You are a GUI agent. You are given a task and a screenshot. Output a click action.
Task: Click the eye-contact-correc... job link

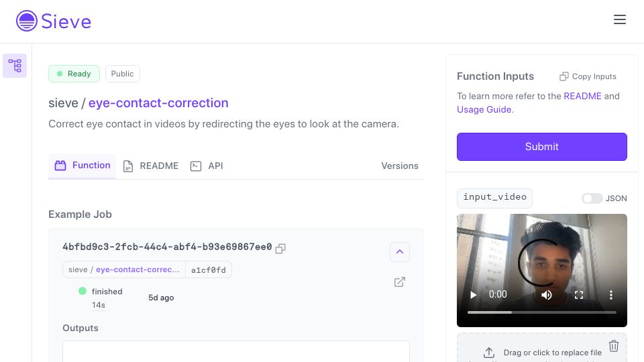click(138, 269)
